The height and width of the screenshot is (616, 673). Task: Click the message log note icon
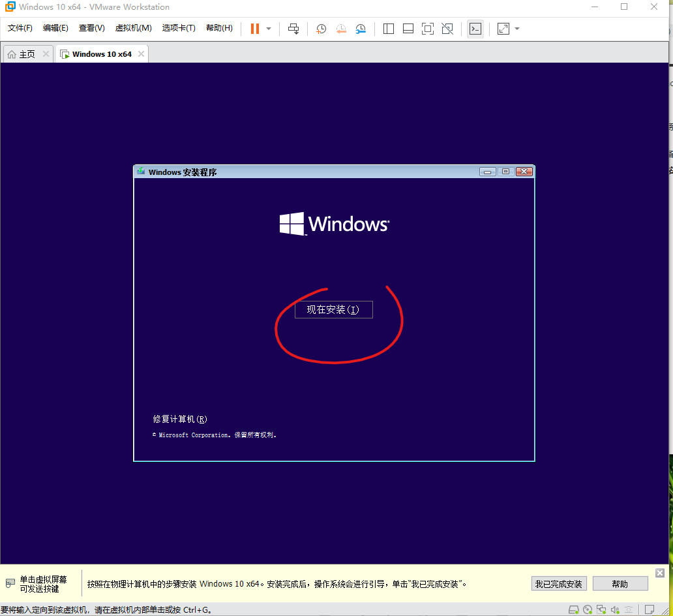(x=650, y=609)
